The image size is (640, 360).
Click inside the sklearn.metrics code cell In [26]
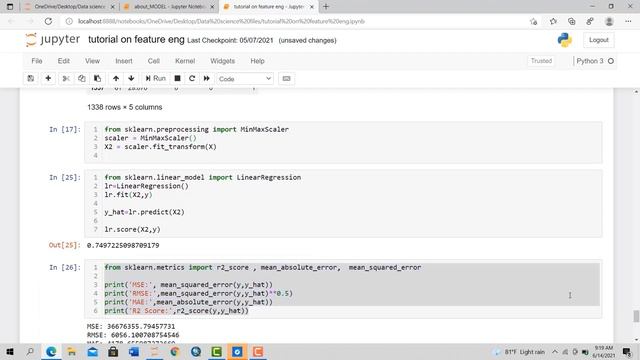[x=343, y=289]
